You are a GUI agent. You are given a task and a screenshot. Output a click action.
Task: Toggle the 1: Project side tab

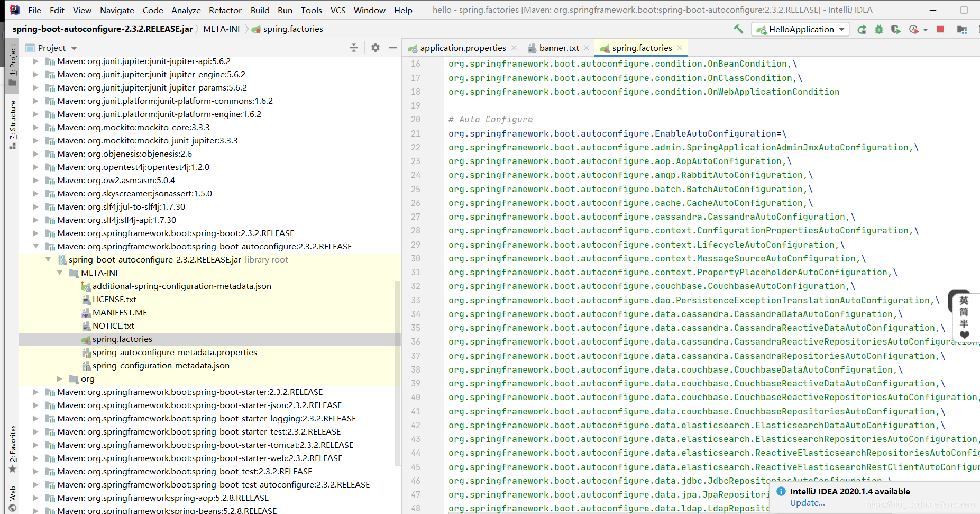[13, 65]
